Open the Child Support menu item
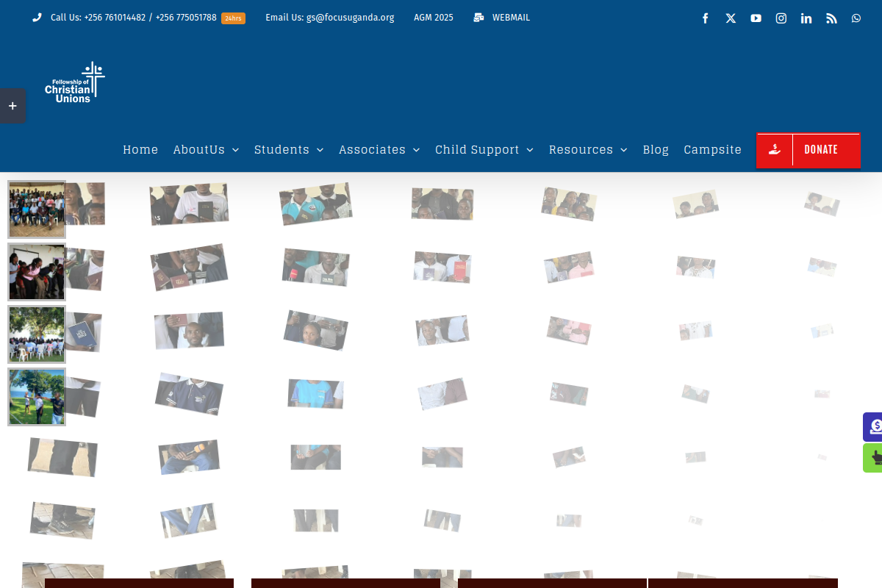Image resolution: width=882 pixels, height=588 pixels. pyautogui.click(x=477, y=149)
